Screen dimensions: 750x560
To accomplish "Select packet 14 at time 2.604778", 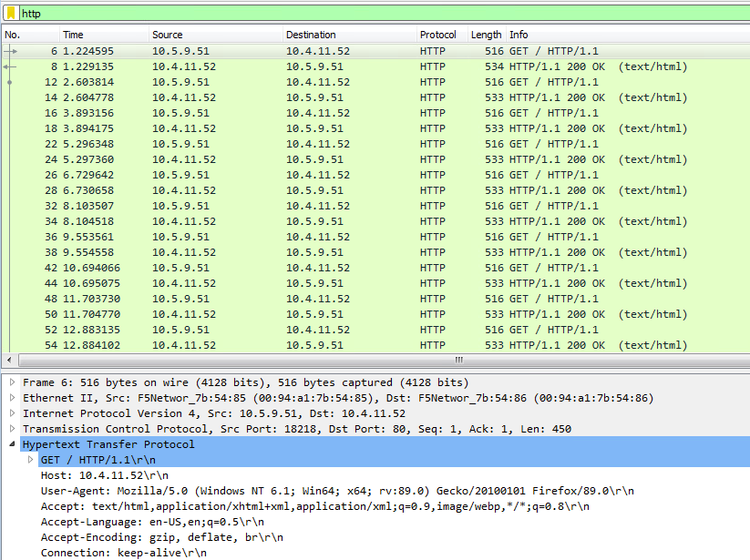I will click(376, 97).
